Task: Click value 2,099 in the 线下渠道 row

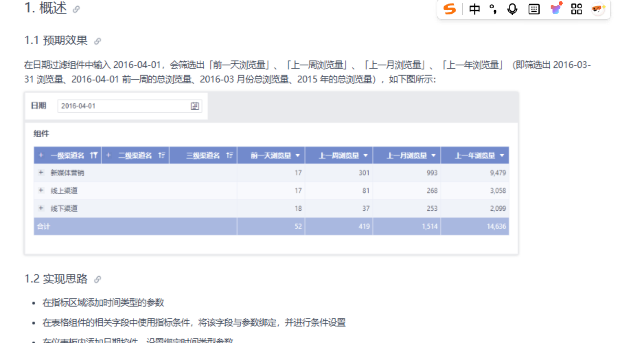Action: click(x=498, y=209)
